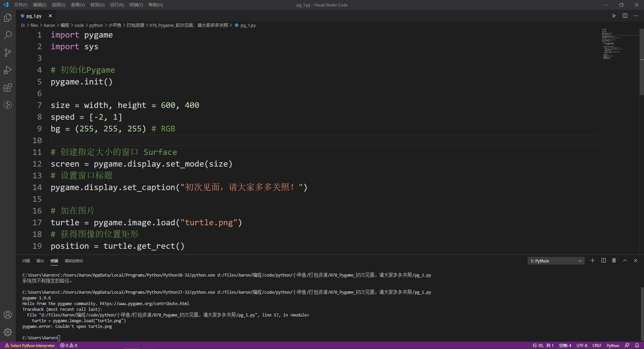Maximize the panel with up chevron
The image size is (644, 349).
[625, 260]
